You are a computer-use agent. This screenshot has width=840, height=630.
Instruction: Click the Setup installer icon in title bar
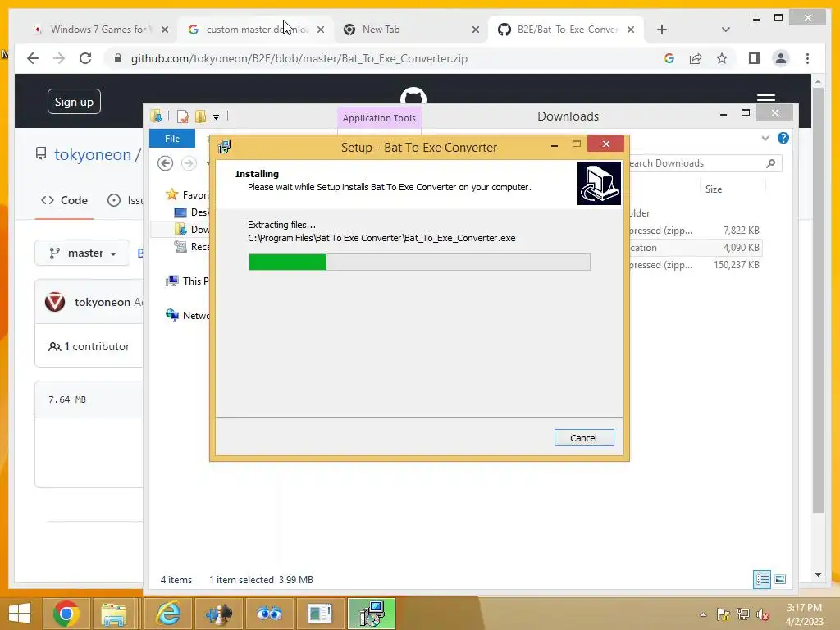225,147
